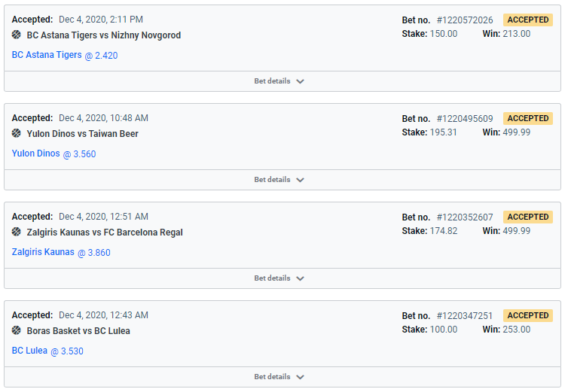Click basketball icon beside Yulon Dinos match
This screenshot has width=568, height=392.
coord(17,133)
